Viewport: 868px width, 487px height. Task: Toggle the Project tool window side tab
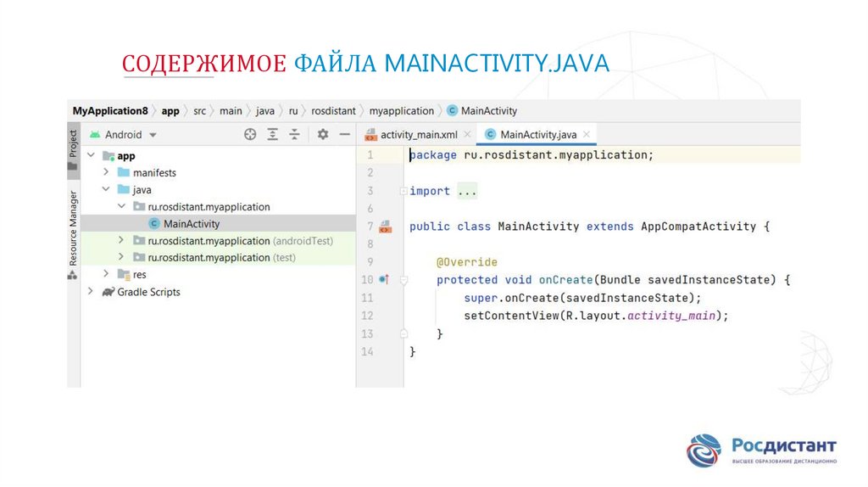(73, 143)
